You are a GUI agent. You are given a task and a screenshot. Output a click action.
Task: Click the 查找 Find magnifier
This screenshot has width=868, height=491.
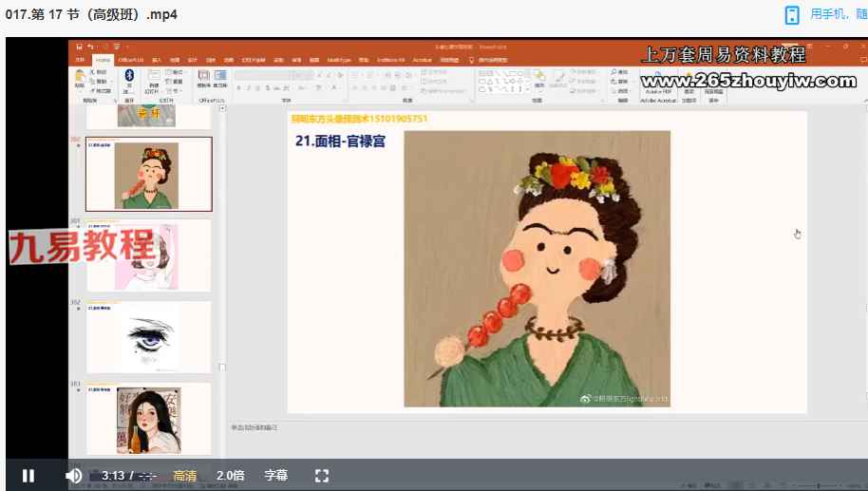[x=619, y=72]
